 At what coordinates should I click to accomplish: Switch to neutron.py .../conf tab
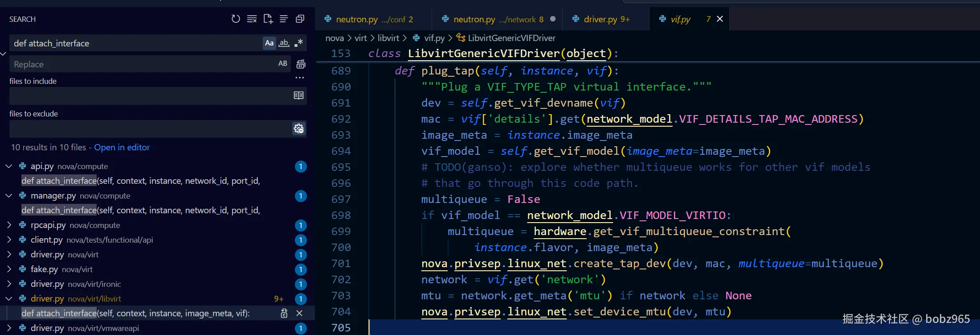(373, 19)
